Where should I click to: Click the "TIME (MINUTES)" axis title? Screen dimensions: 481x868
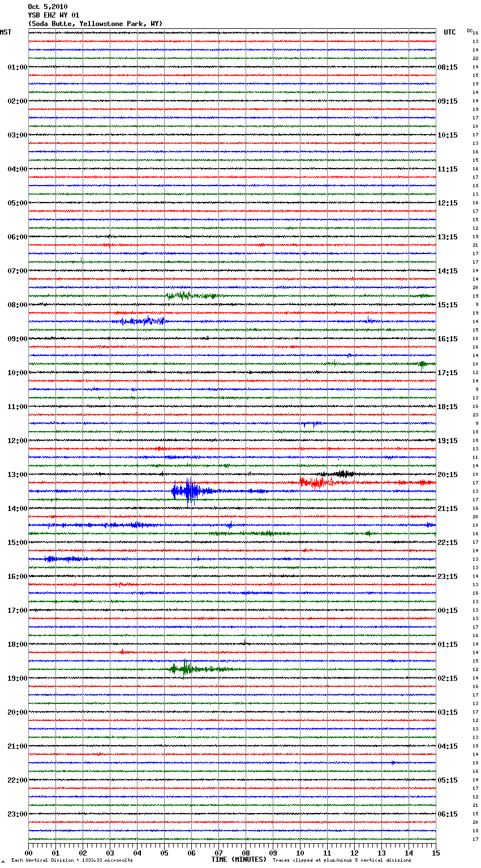click(239, 860)
